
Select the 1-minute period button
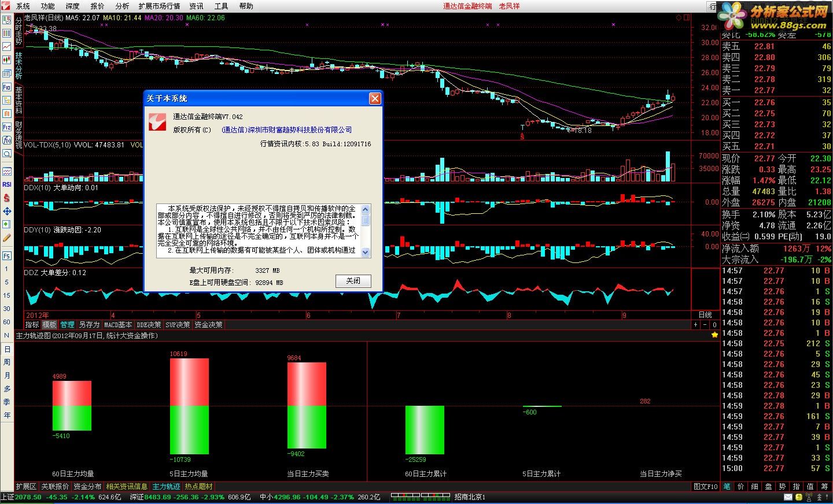[x=7, y=269]
